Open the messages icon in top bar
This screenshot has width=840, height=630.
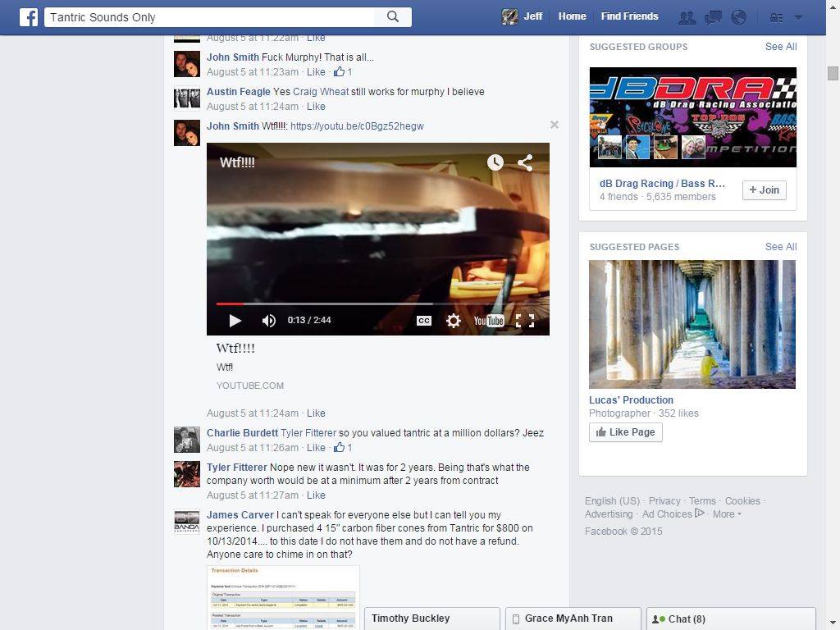click(x=713, y=18)
